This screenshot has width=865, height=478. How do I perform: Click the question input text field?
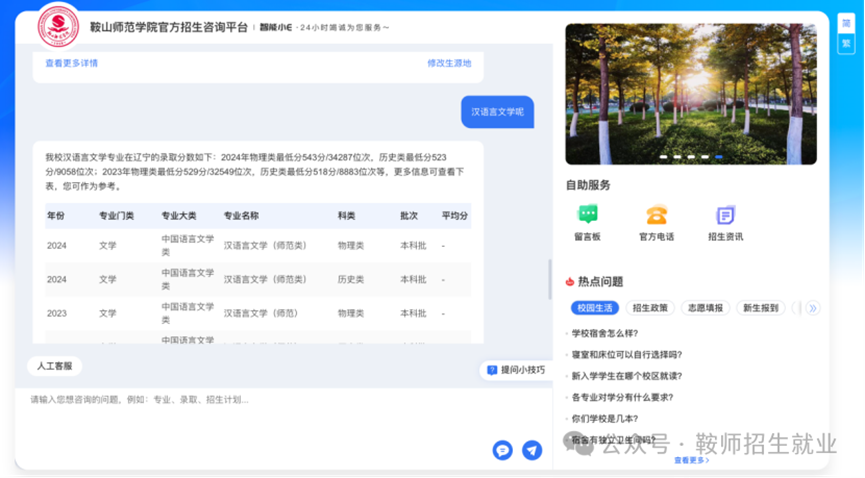[x=250, y=400]
